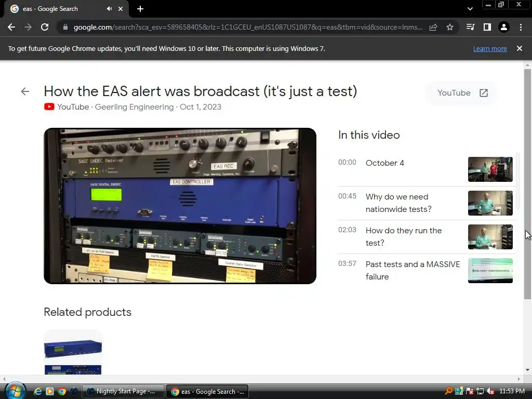Click the URL address field

pos(248,27)
